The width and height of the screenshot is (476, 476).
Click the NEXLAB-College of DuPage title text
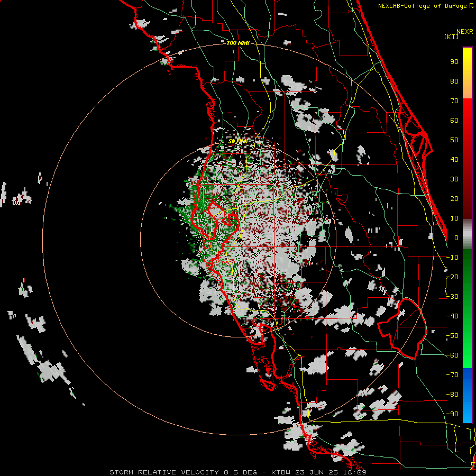(426, 6)
